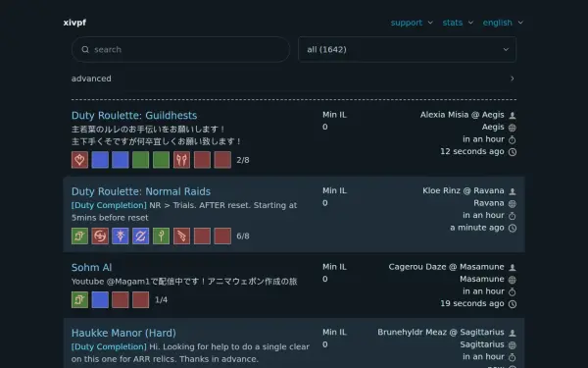Open the english language dropdown
This screenshot has width=588, height=368.
click(x=503, y=23)
